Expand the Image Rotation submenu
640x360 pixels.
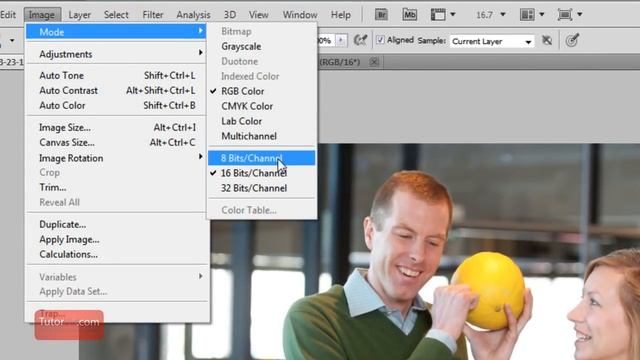tap(117, 158)
